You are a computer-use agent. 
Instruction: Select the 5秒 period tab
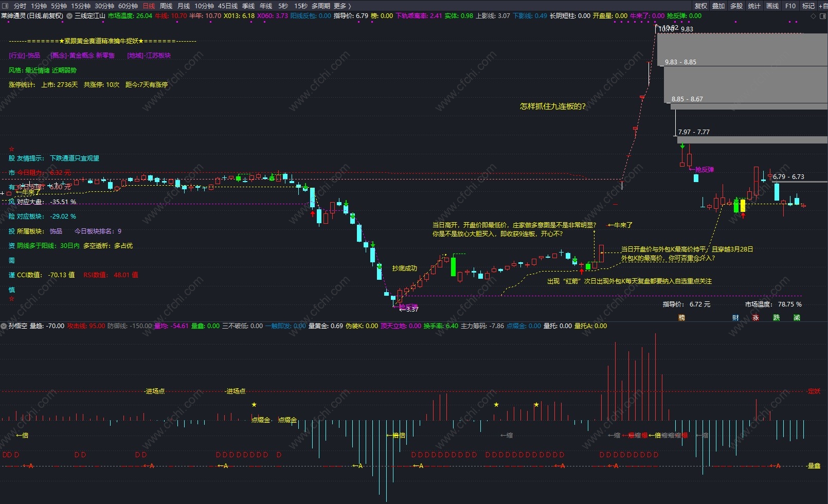[283, 6]
